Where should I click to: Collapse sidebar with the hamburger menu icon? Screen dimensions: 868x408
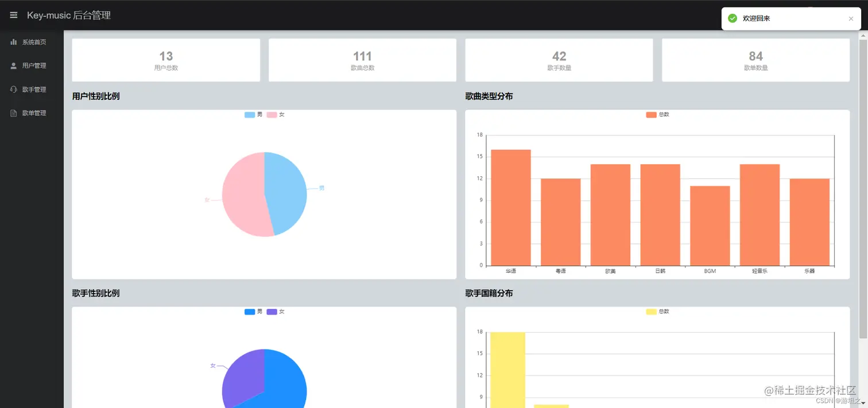pos(14,15)
